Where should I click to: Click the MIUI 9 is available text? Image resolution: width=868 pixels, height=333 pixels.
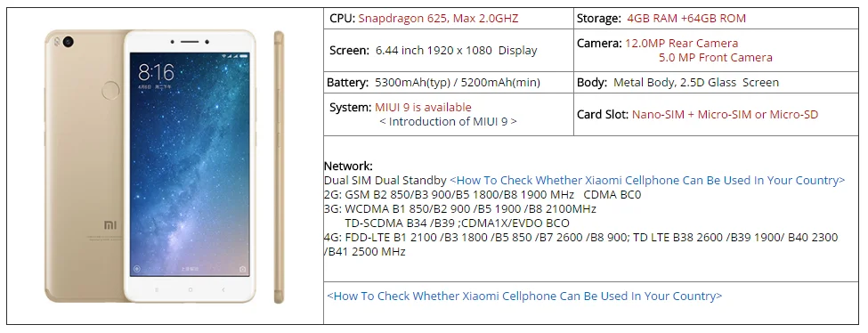click(x=423, y=108)
